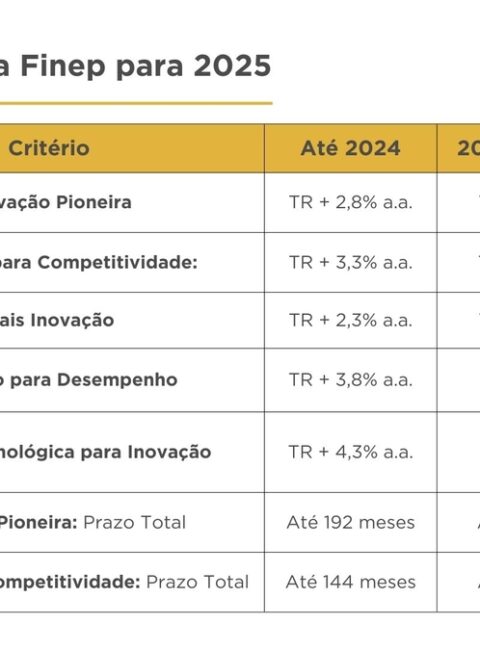Select the 'para Competitividade:' row label

pyautogui.click(x=99, y=262)
